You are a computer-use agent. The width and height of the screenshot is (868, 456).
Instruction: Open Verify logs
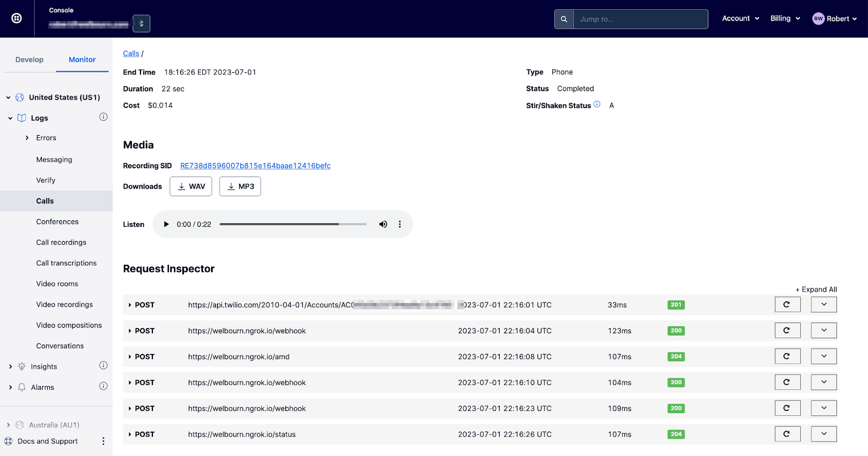click(46, 180)
